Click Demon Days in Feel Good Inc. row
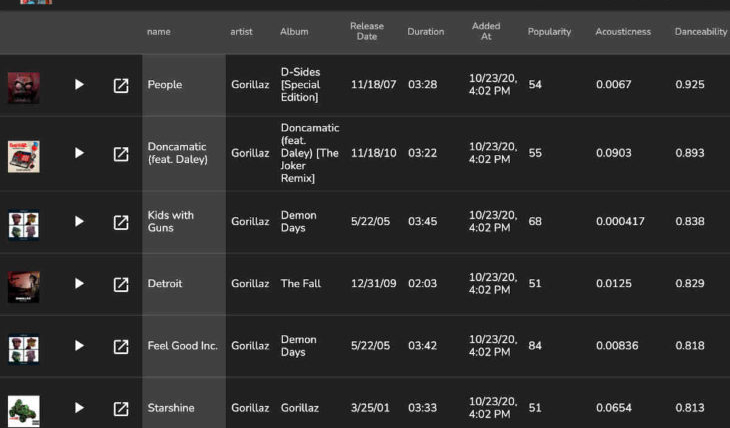 coord(298,346)
